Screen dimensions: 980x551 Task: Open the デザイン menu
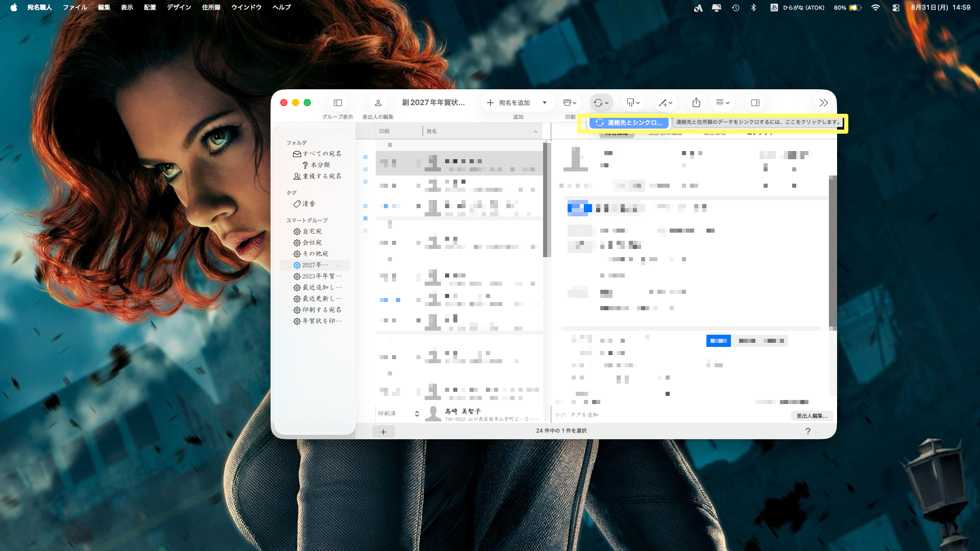179,8
